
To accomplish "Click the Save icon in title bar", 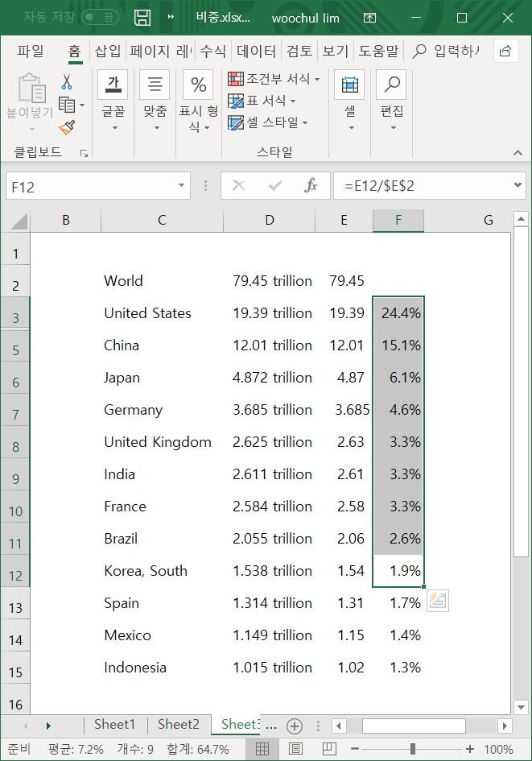I will (x=142, y=18).
